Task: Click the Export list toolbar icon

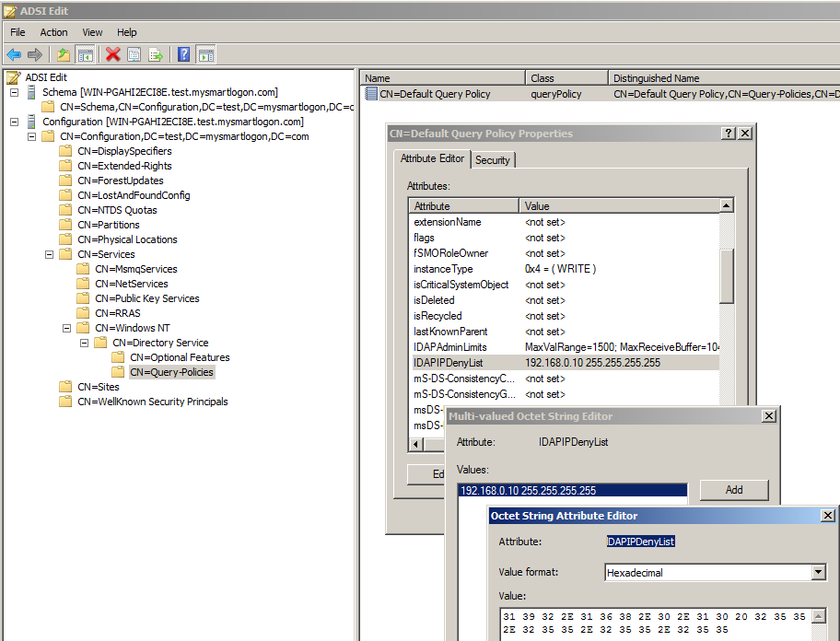Action: (x=156, y=54)
